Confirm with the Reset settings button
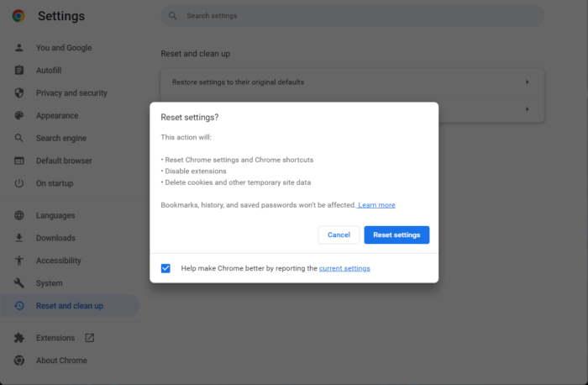This screenshot has height=385, width=588. click(396, 235)
